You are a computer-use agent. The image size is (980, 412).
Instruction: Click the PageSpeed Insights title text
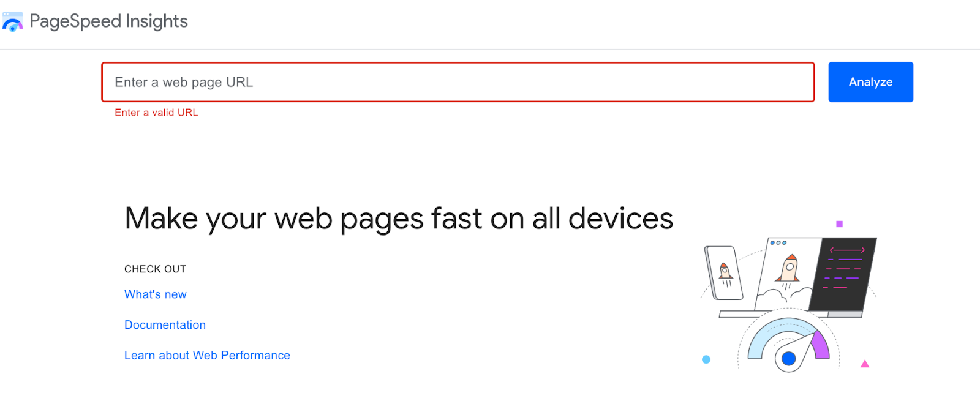tap(108, 21)
